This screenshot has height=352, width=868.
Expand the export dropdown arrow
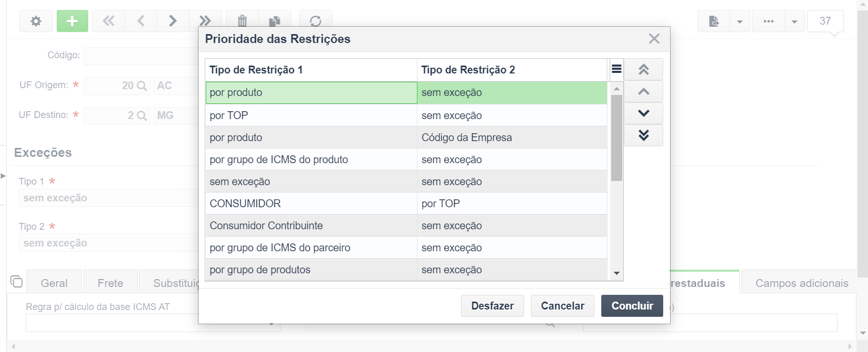(x=740, y=22)
